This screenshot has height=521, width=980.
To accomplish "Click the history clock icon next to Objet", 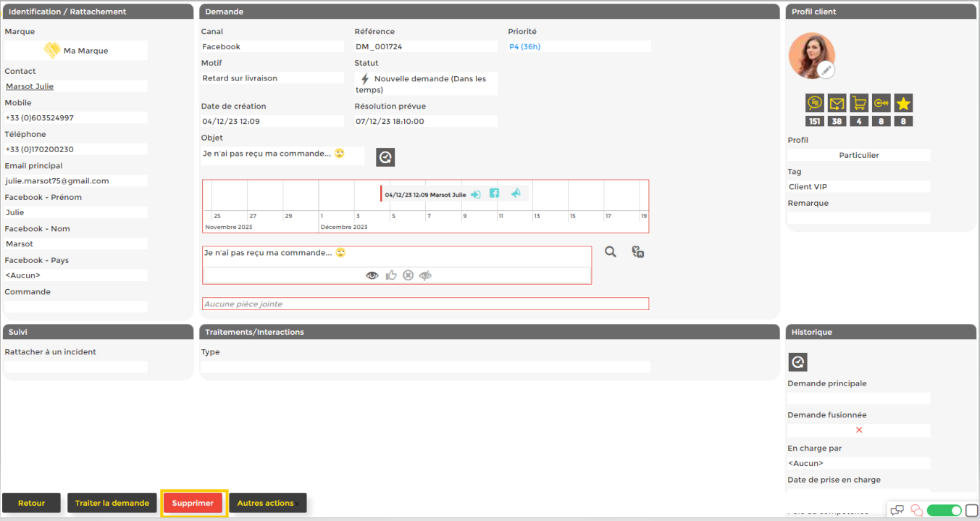I will click(385, 157).
